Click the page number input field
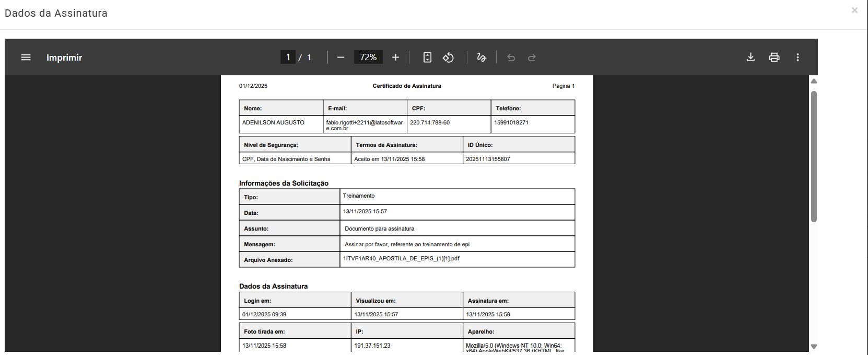The width and height of the screenshot is (868, 355). tap(288, 58)
